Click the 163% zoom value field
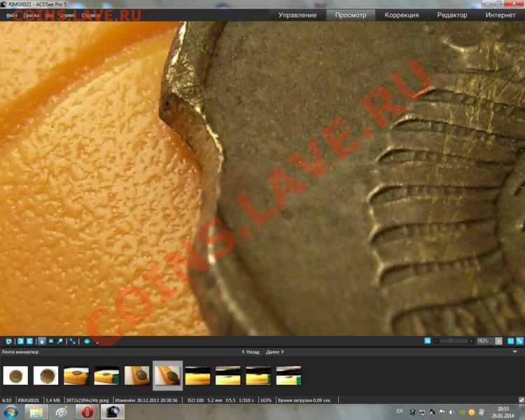525x420 pixels. click(486, 341)
